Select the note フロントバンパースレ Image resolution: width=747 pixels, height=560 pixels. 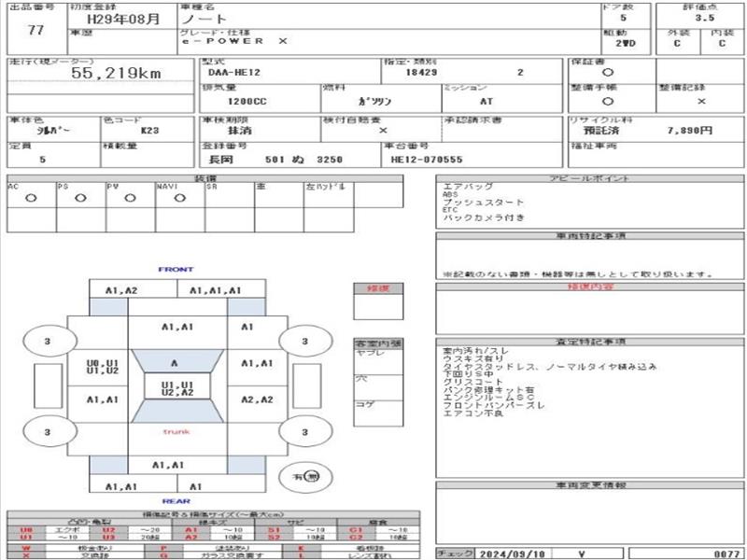tap(494, 405)
